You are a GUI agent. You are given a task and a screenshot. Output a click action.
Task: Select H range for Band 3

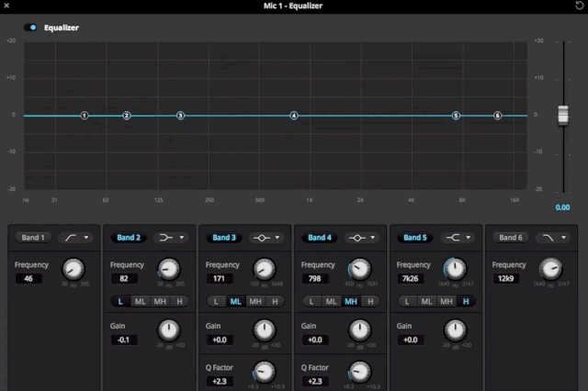click(x=276, y=301)
